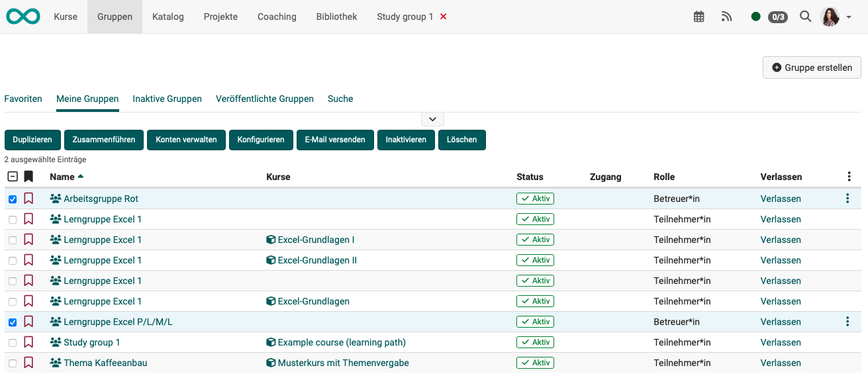Viewport: 868px width, 376px height.
Task: Uncheck the Arbeitsgruppe Rot checkbox
Action: coord(13,199)
